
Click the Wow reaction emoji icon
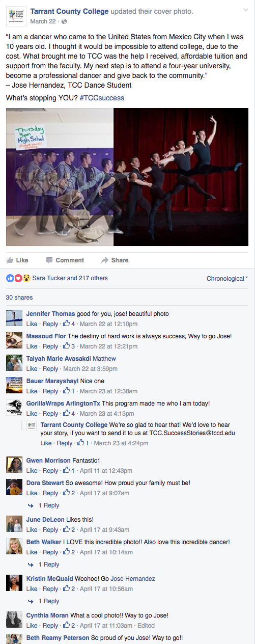[x=26, y=278]
